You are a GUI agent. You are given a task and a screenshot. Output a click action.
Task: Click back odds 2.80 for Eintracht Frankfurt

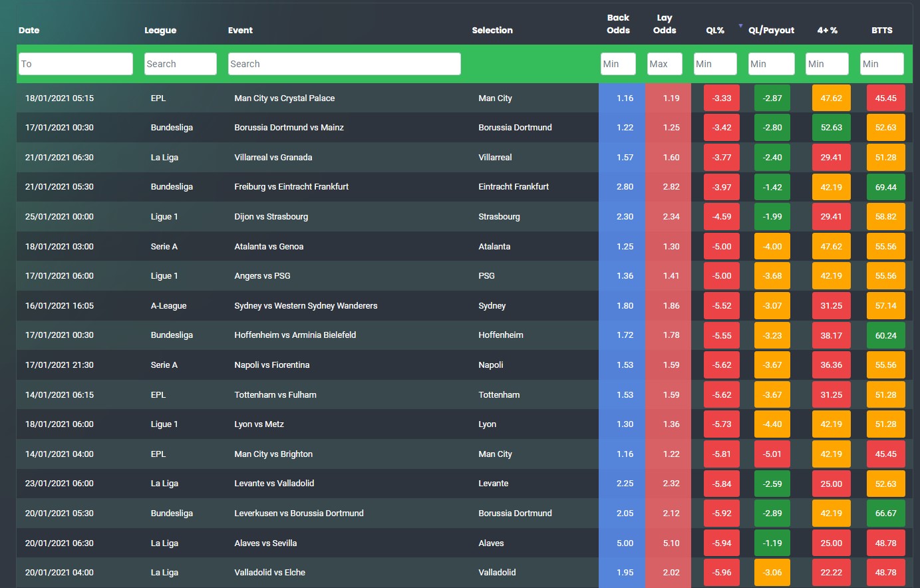coord(625,186)
